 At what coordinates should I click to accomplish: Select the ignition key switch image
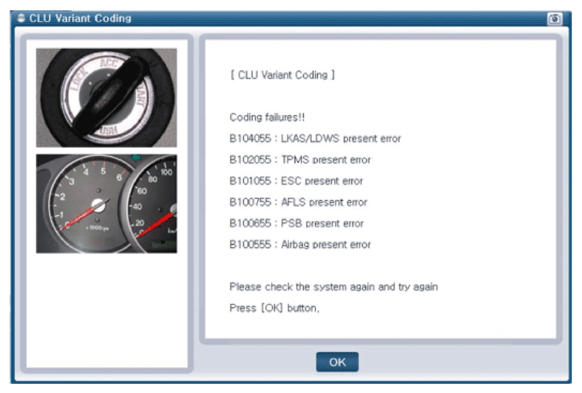tap(107, 98)
